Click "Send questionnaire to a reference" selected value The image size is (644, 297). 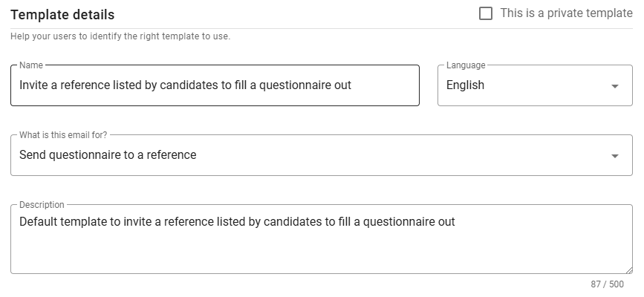tap(108, 155)
